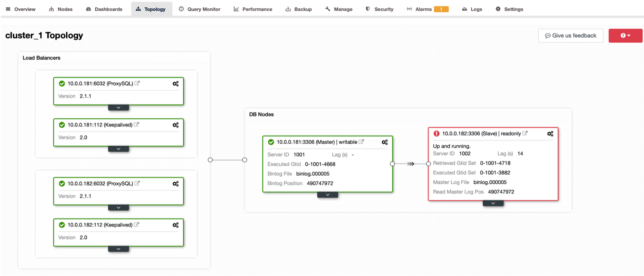Expand details under the Master node card

pos(328,195)
